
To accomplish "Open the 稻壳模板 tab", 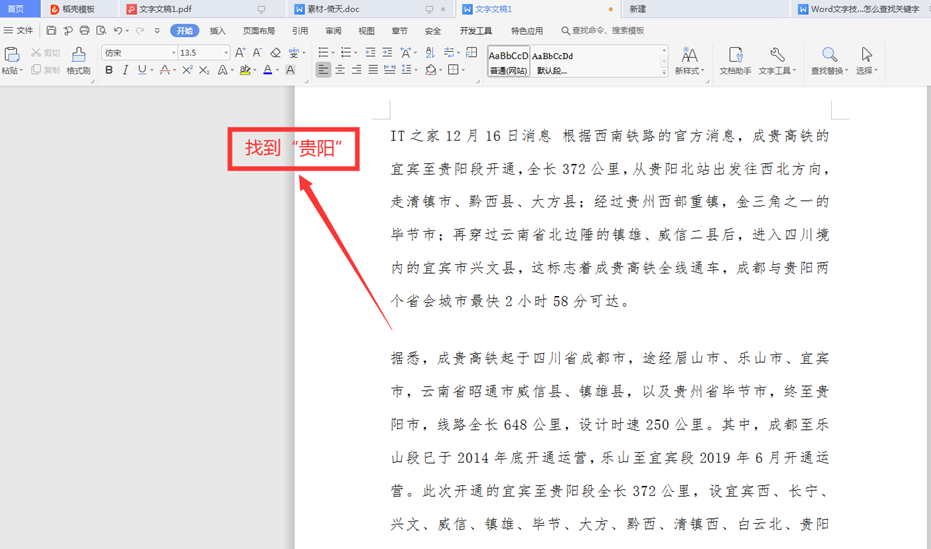I will [78, 9].
